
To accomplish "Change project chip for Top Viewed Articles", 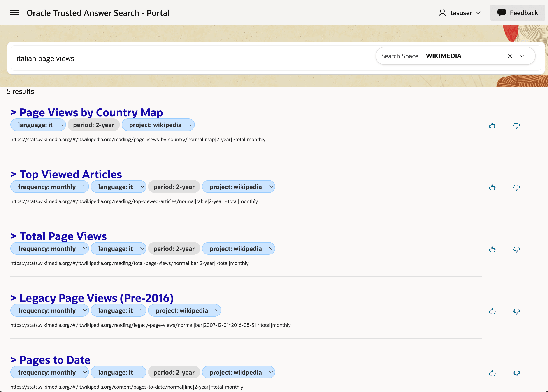I will click(238, 187).
